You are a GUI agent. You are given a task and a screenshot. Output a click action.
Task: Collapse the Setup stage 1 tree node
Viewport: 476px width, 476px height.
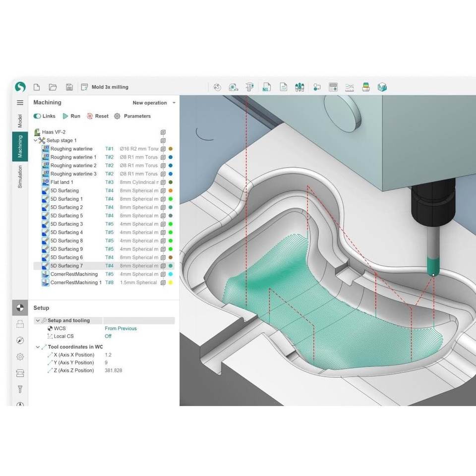pos(36,140)
